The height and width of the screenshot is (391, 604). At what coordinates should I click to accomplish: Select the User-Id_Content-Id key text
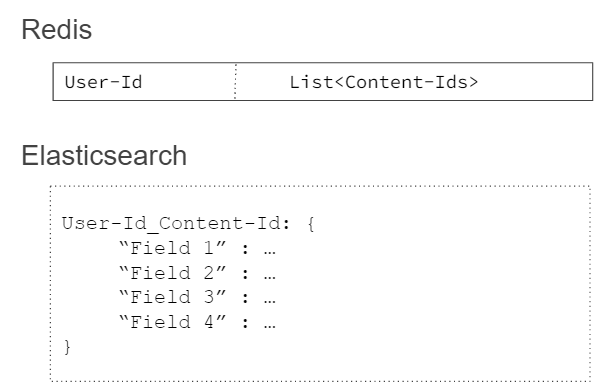click(176, 224)
